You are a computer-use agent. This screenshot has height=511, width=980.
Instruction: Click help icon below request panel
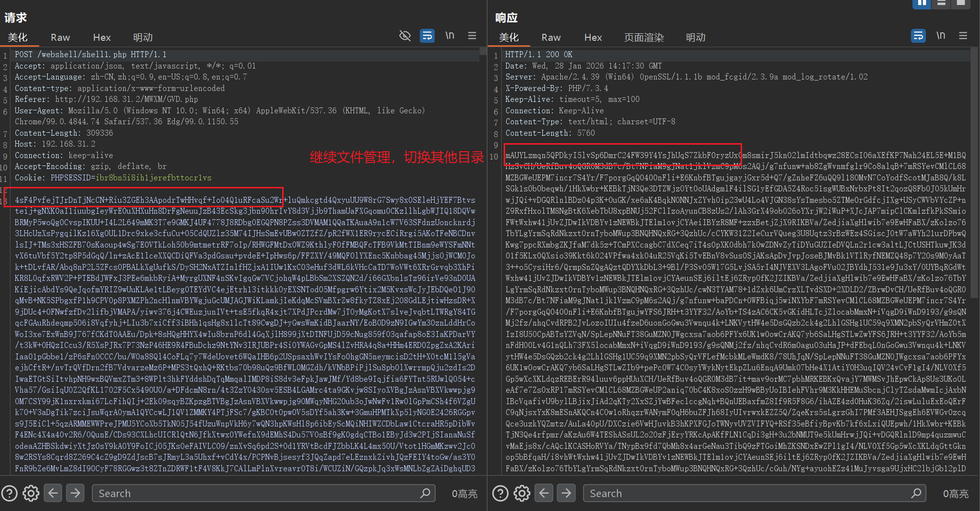pos(9,493)
